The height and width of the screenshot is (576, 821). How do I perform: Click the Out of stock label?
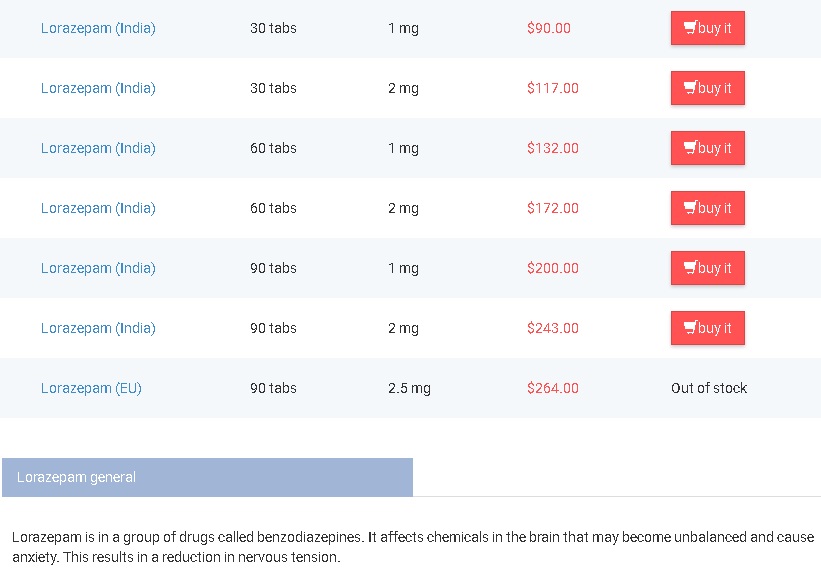point(709,388)
